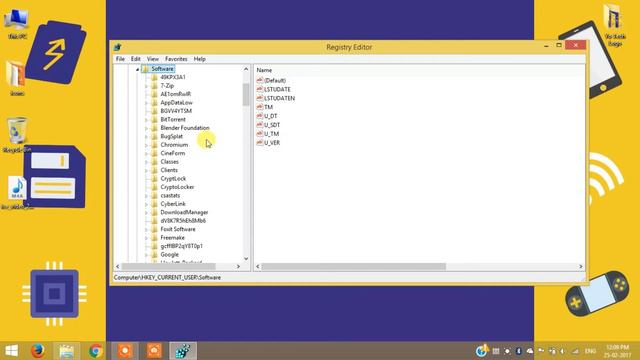
Task: Click the folder icon beside 7-Zip
Action: click(x=154, y=86)
